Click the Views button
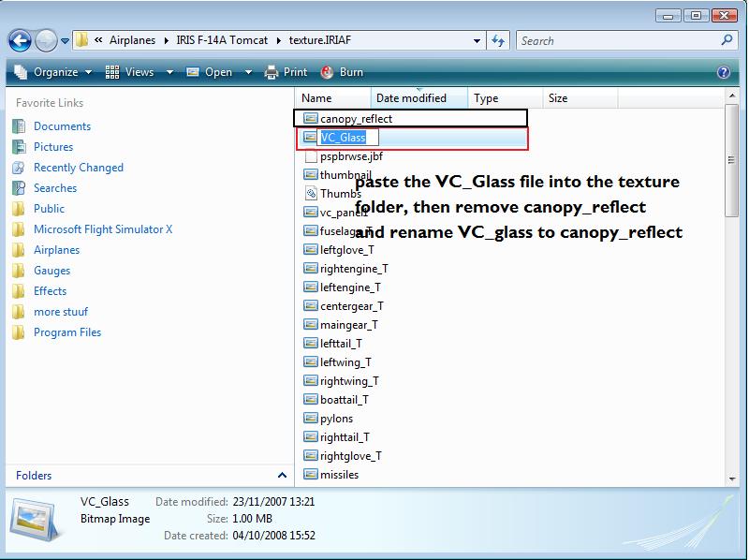 [x=129, y=72]
